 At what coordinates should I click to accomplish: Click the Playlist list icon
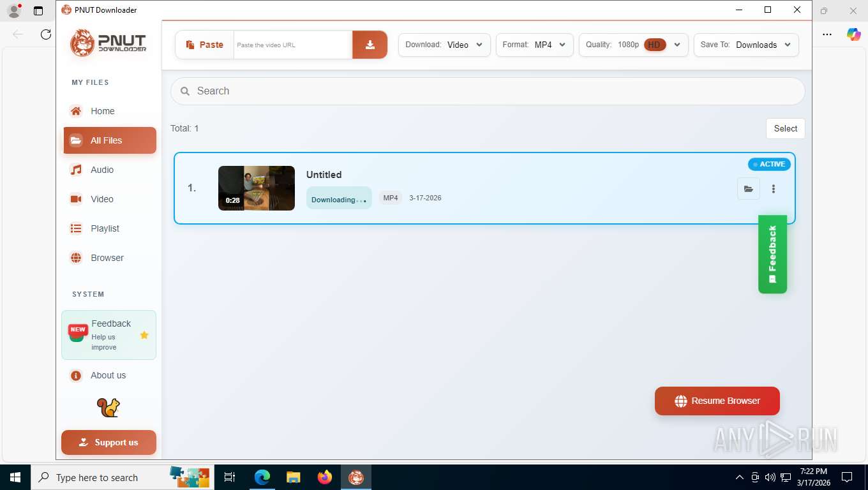click(76, 228)
